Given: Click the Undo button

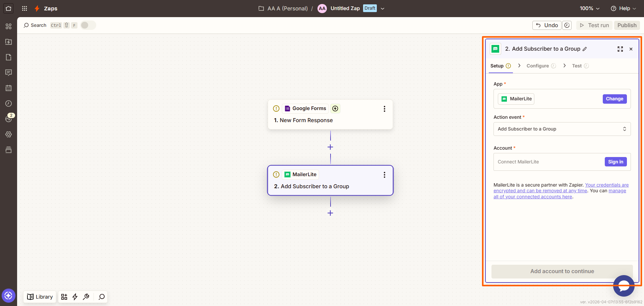Looking at the screenshot, I should pyautogui.click(x=547, y=25).
